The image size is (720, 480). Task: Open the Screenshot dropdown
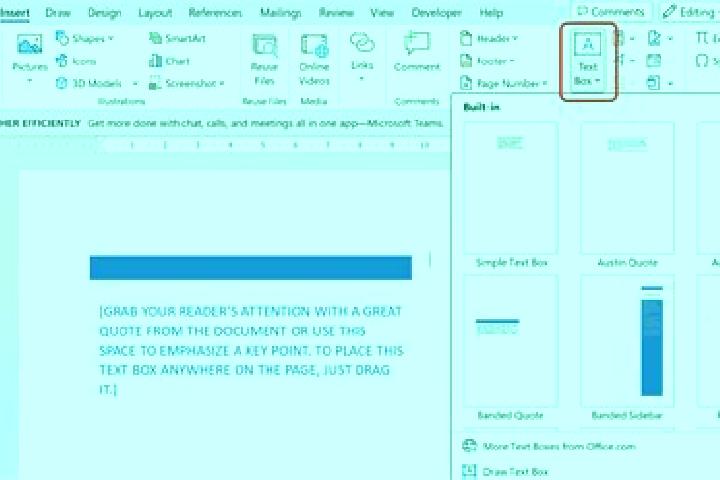coord(187,83)
